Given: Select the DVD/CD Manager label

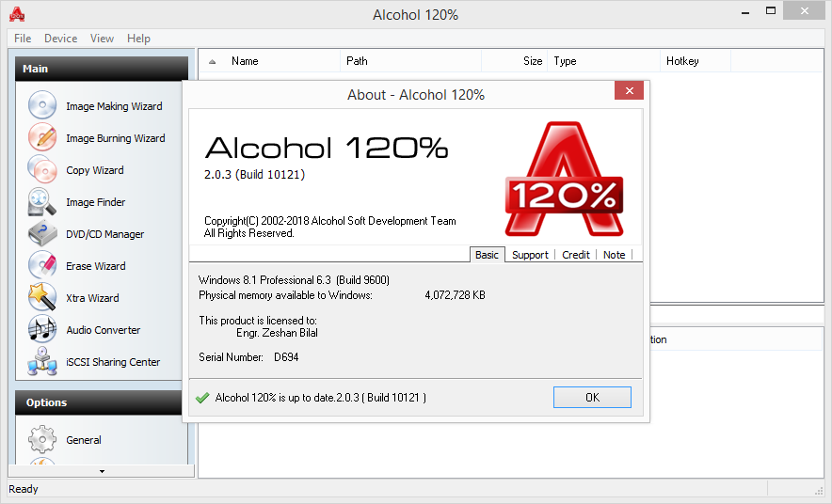Looking at the screenshot, I should tap(105, 234).
